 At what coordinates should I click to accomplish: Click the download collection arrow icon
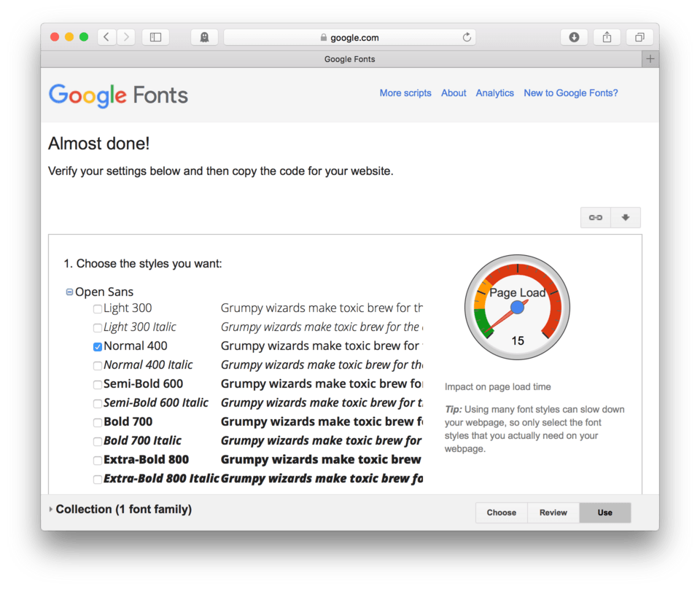pos(626,218)
